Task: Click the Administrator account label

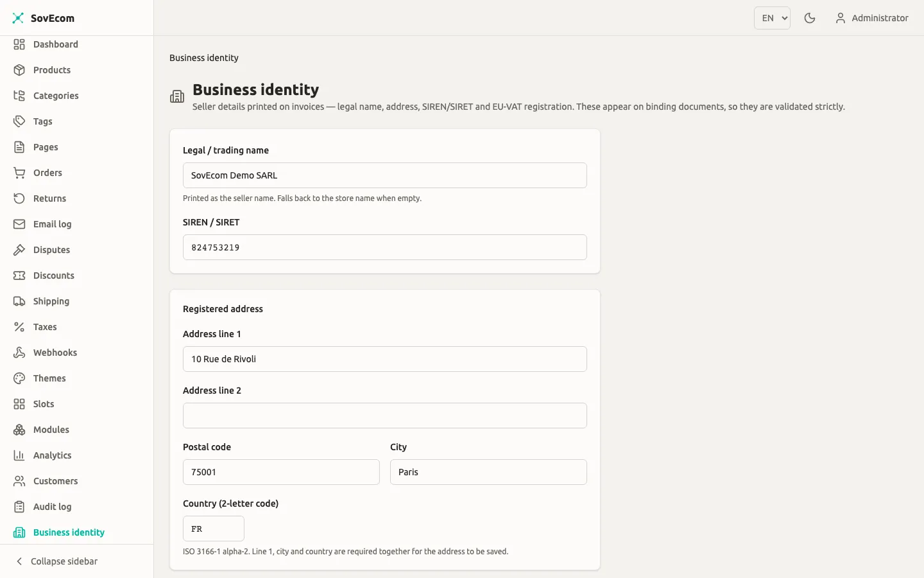Action: (x=880, y=18)
